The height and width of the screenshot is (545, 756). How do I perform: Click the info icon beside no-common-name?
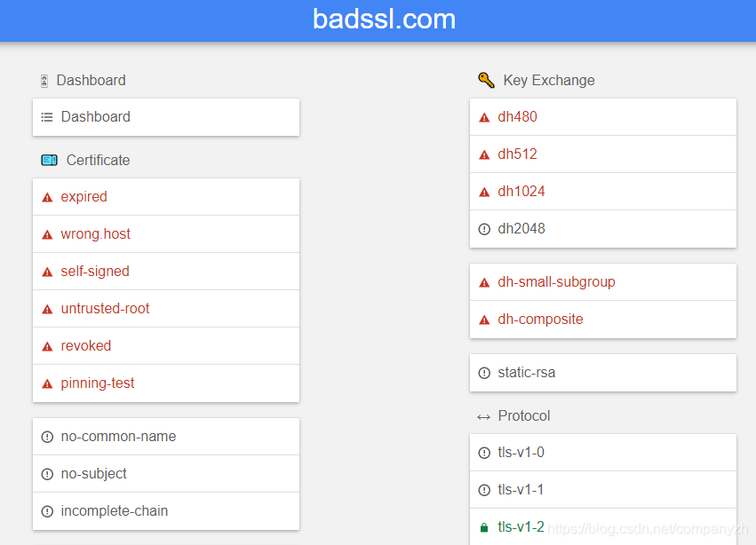click(47, 437)
